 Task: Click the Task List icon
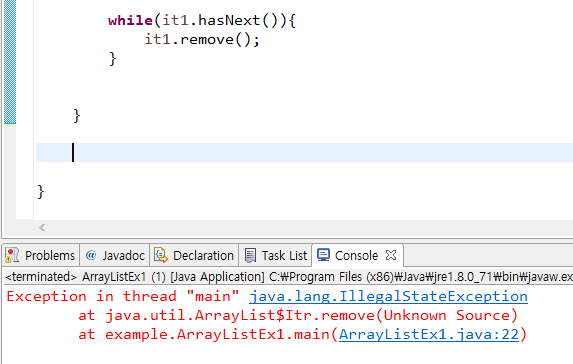click(250, 255)
